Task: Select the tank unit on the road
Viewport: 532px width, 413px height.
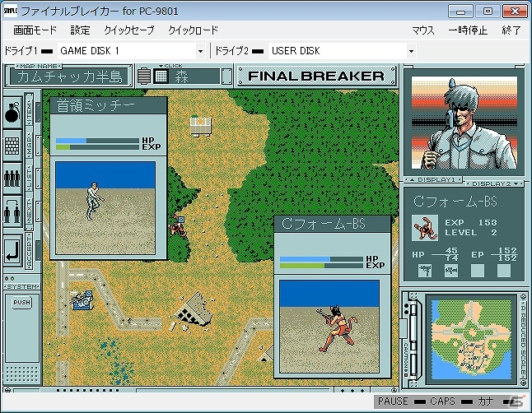Action: (x=82, y=300)
